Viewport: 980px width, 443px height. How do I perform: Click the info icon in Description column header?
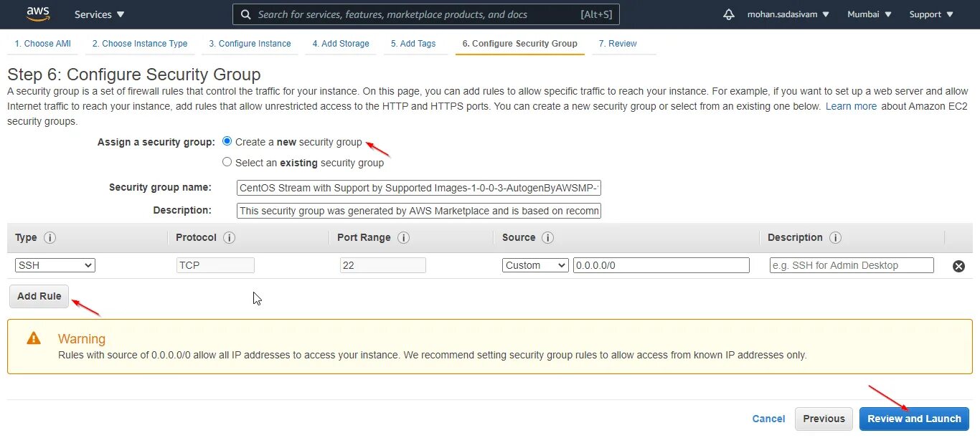(x=835, y=237)
